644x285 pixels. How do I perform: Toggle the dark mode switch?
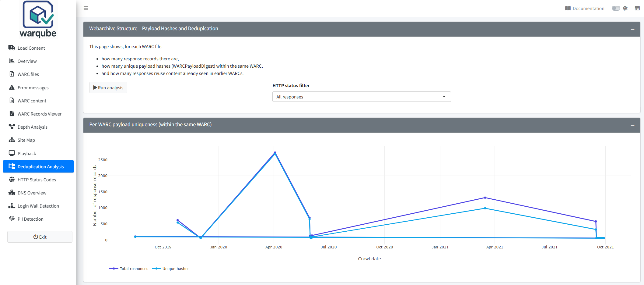pyautogui.click(x=616, y=8)
